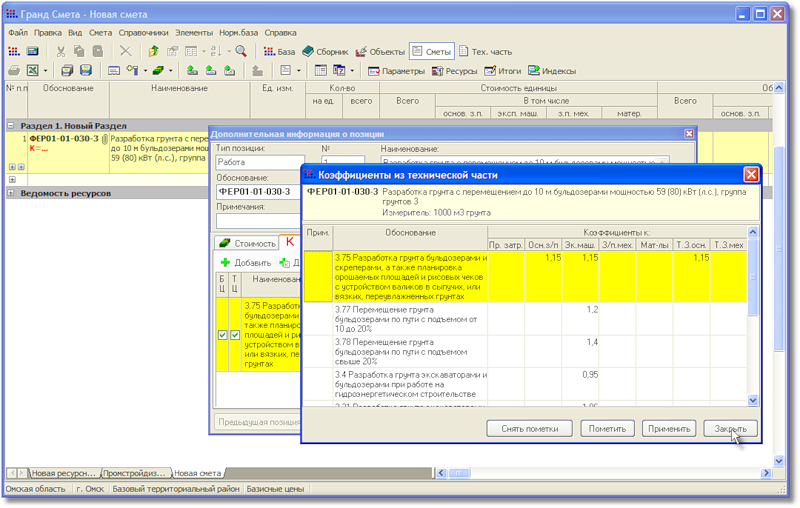The width and height of the screenshot is (800, 508).
Task: Select row 3.78 Перемещение грунта свыше 20%
Action: coord(526,351)
